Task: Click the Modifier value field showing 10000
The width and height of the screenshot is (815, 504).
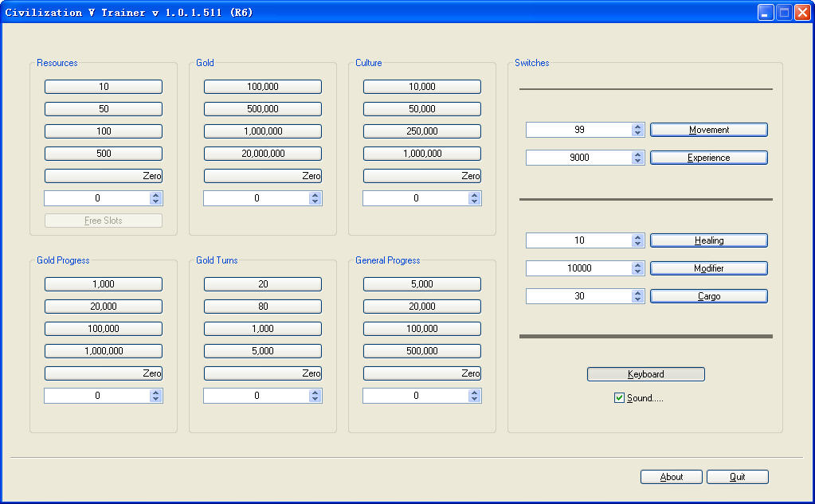Action: [579, 268]
